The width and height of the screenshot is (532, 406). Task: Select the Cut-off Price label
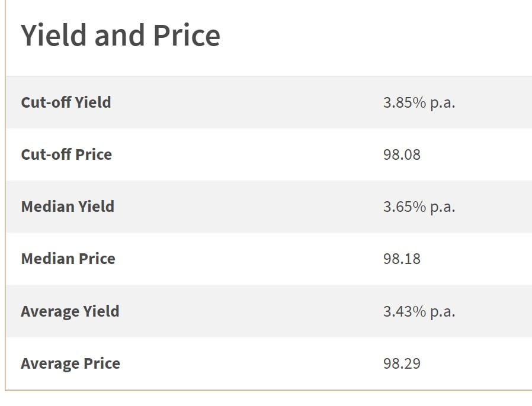tap(66, 154)
